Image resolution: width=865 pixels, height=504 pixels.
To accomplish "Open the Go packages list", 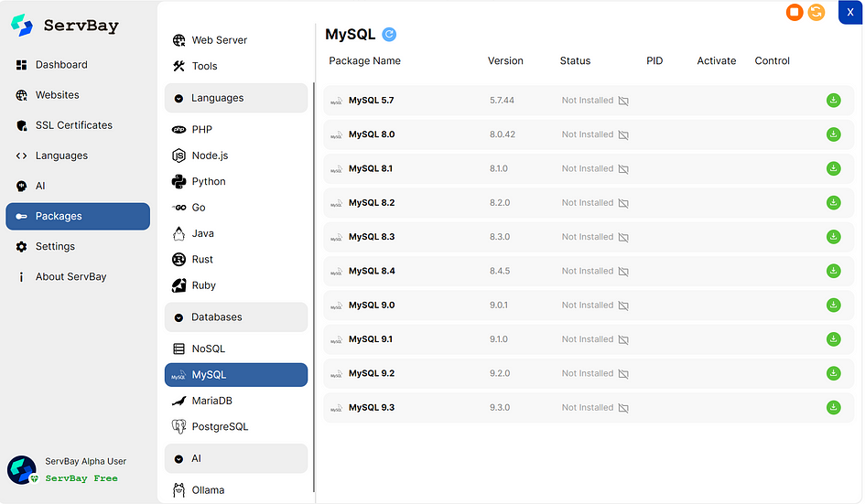I will pyautogui.click(x=236, y=208).
